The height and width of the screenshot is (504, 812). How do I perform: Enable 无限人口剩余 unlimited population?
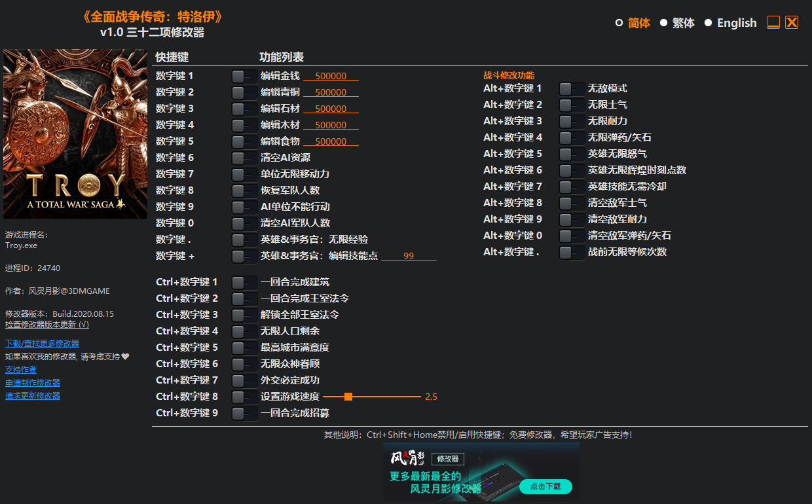244,331
